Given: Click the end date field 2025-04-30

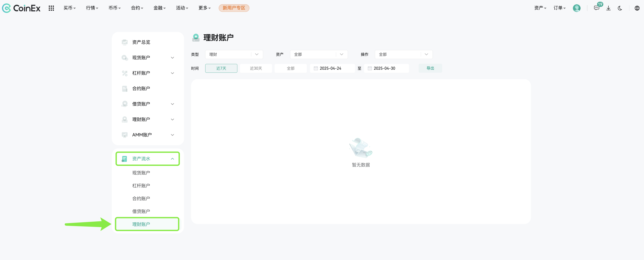Looking at the screenshot, I should [x=386, y=68].
